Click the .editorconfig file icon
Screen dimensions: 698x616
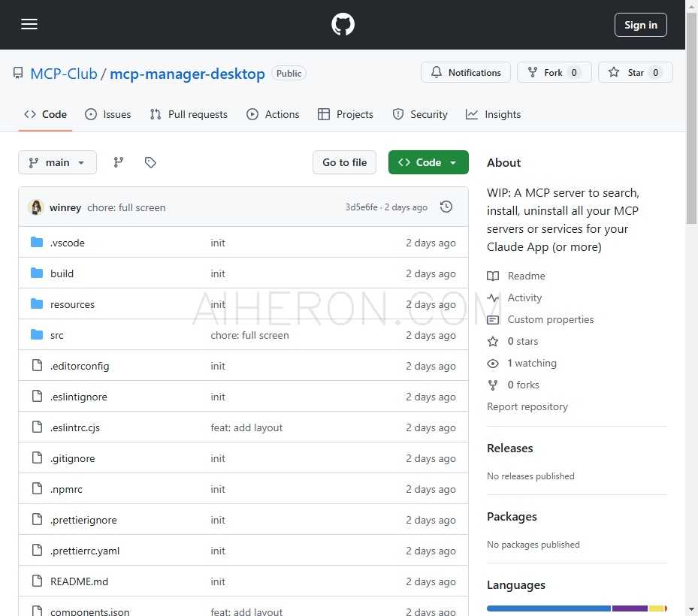(x=38, y=365)
